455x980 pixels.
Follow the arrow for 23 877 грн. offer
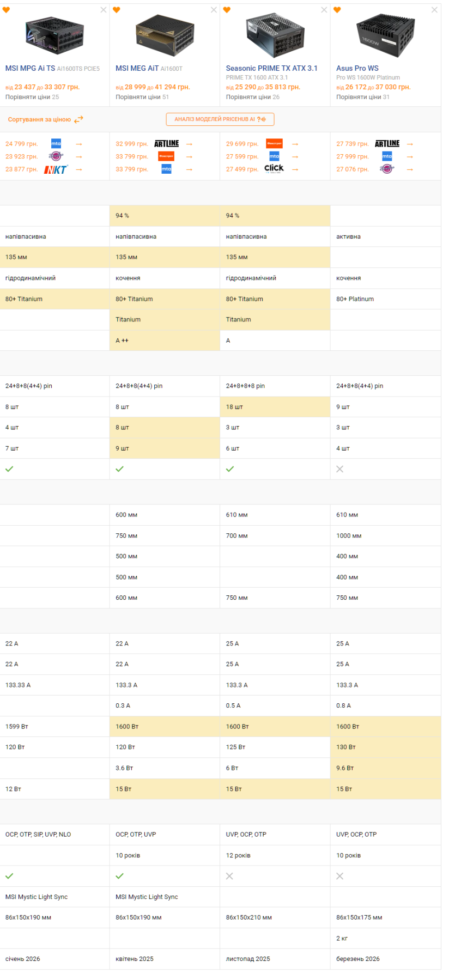pyautogui.click(x=79, y=169)
